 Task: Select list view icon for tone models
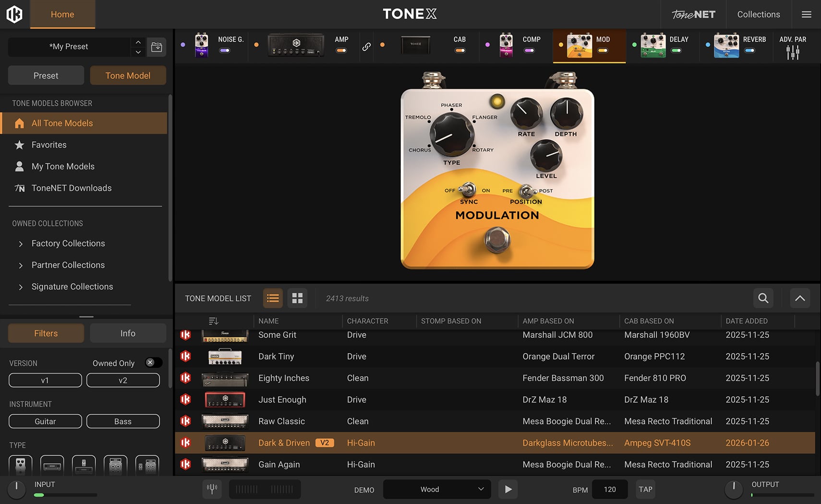coord(273,298)
